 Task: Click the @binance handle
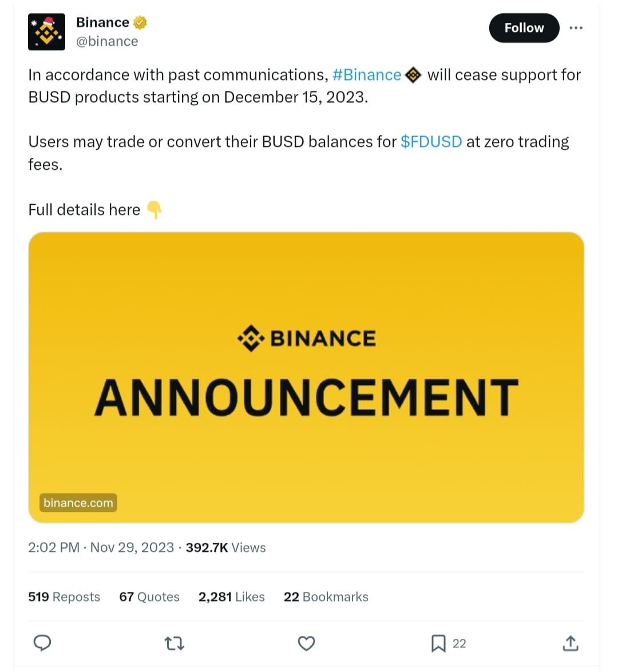[x=107, y=41]
